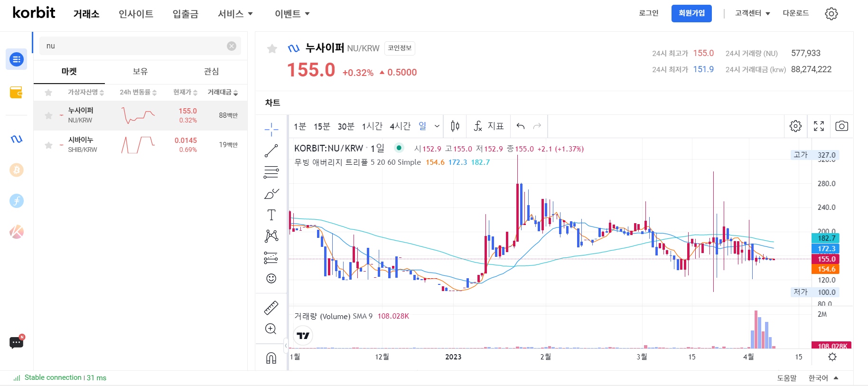This screenshot has height=386, width=868.
Task: Select the trend line drawing tool
Action: (271, 151)
